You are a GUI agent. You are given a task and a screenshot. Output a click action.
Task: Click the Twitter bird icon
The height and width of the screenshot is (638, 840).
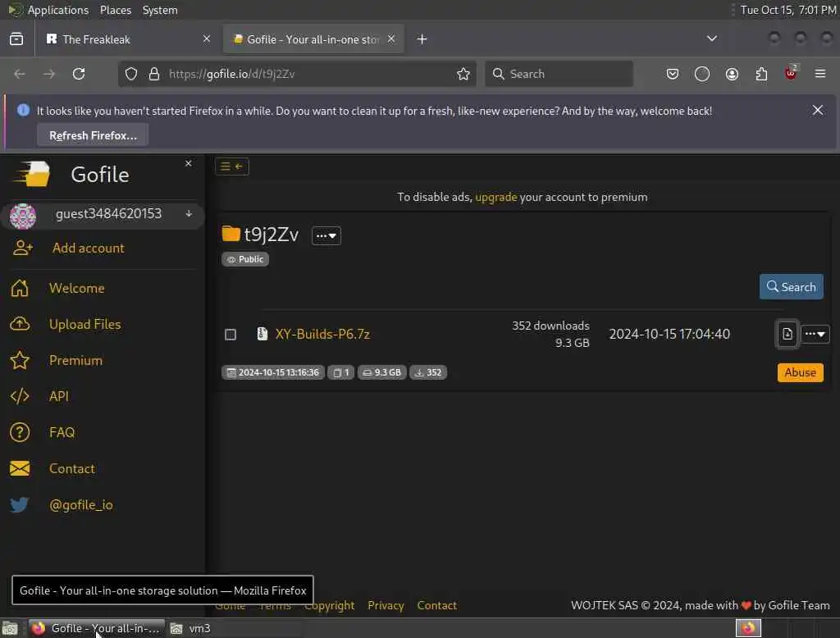20,504
